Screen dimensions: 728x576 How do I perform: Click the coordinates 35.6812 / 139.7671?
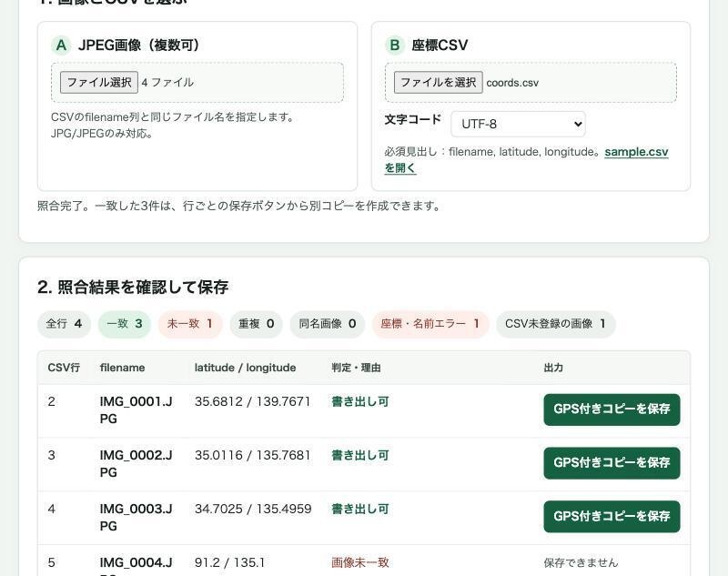click(253, 401)
